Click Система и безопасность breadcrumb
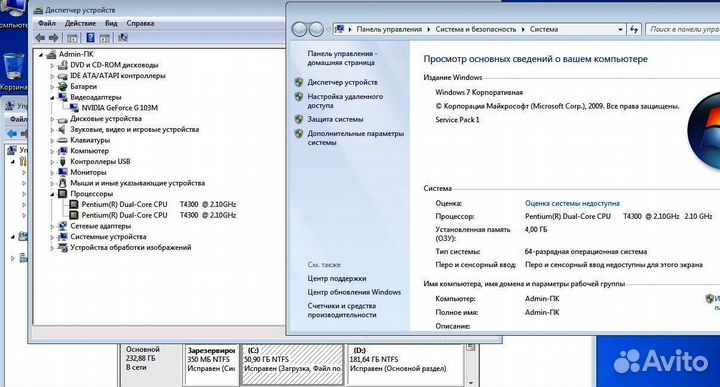 [476, 29]
